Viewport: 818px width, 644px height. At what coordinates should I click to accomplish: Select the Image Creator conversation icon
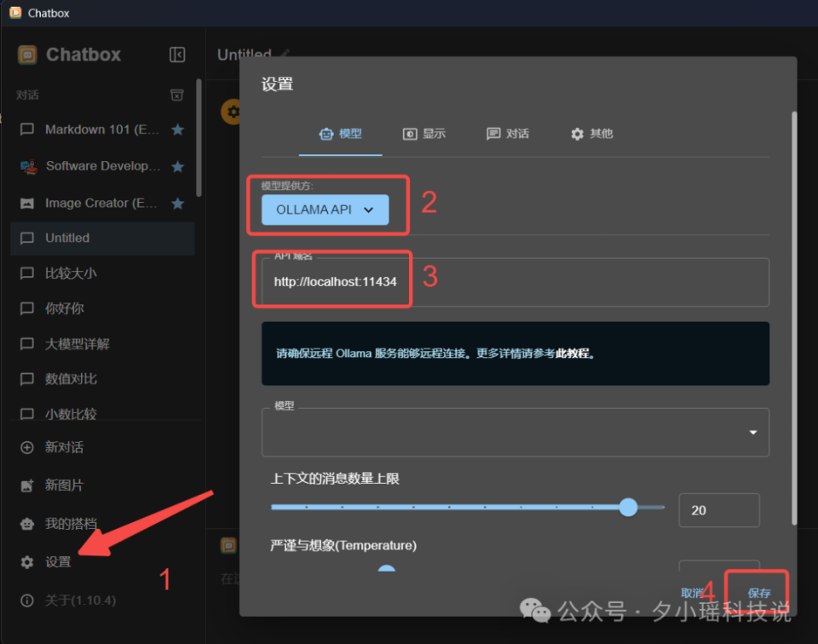[x=28, y=203]
